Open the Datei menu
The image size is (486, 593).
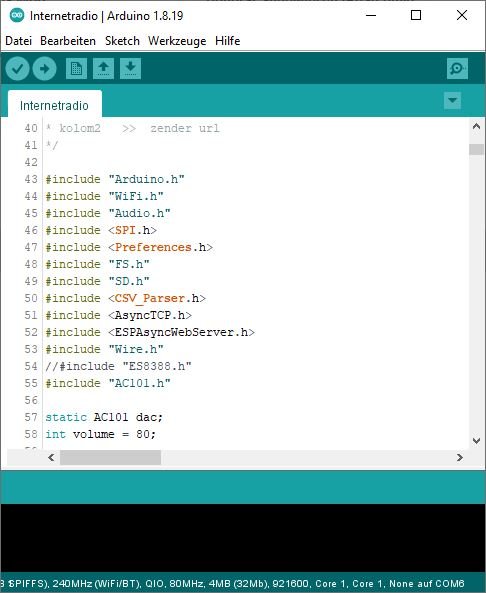[19, 40]
